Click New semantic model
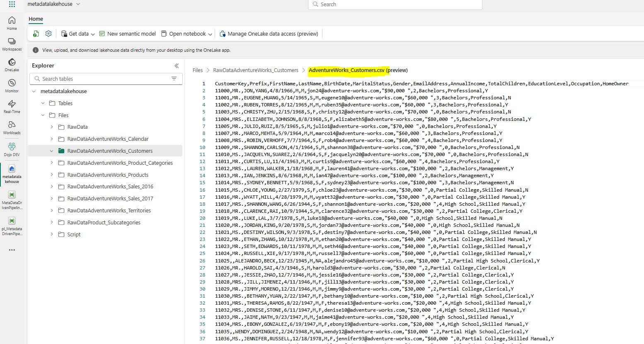 point(128,34)
